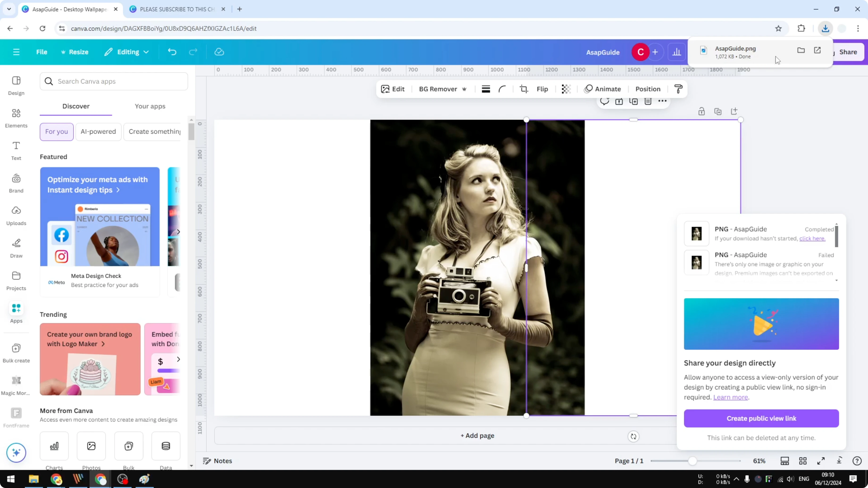Viewport: 868px width, 488px height.
Task: Flip the selected photo
Action: (x=542, y=89)
